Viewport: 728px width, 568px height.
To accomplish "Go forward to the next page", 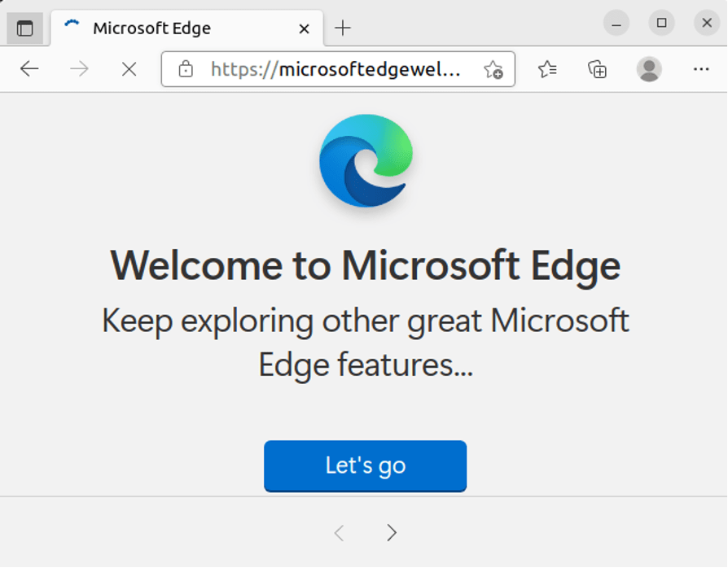I will click(x=79, y=69).
